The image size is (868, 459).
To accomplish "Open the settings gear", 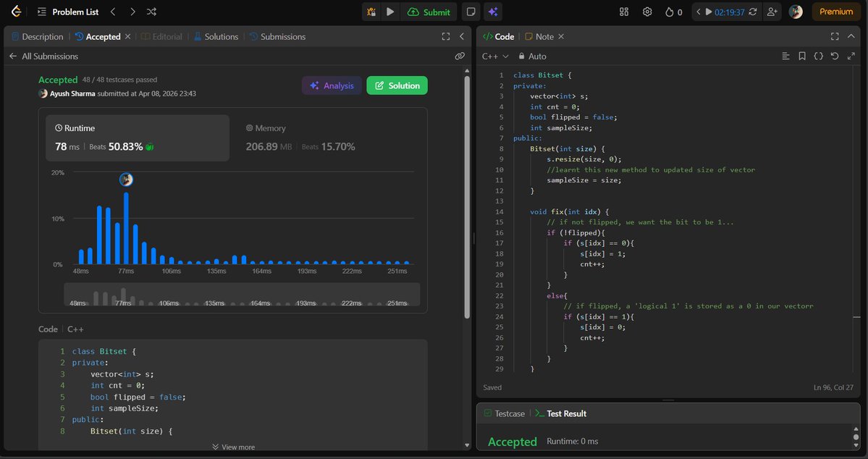I will [647, 12].
